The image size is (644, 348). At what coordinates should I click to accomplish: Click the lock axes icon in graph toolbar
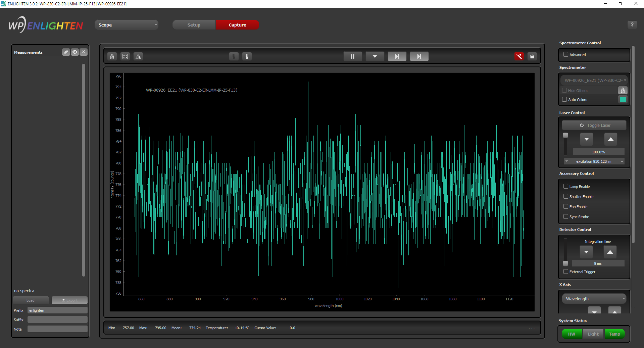(112, 56)
